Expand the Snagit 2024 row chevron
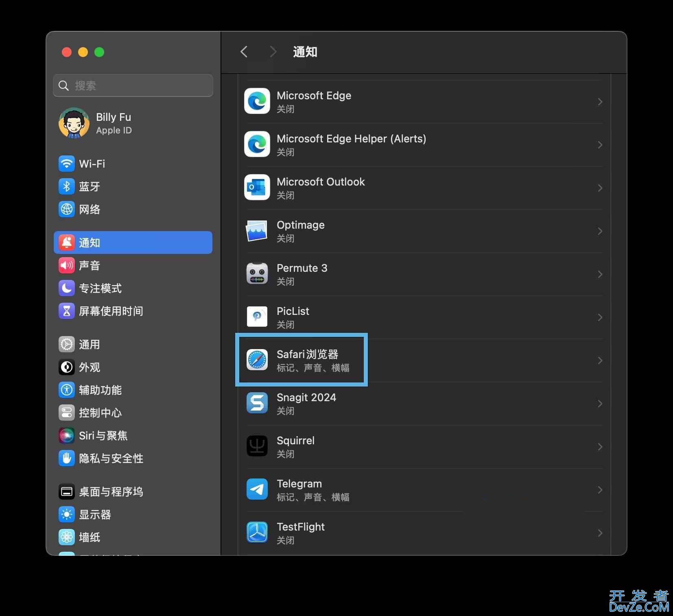This screenshot has width=673, height=616. click(600, 404)
